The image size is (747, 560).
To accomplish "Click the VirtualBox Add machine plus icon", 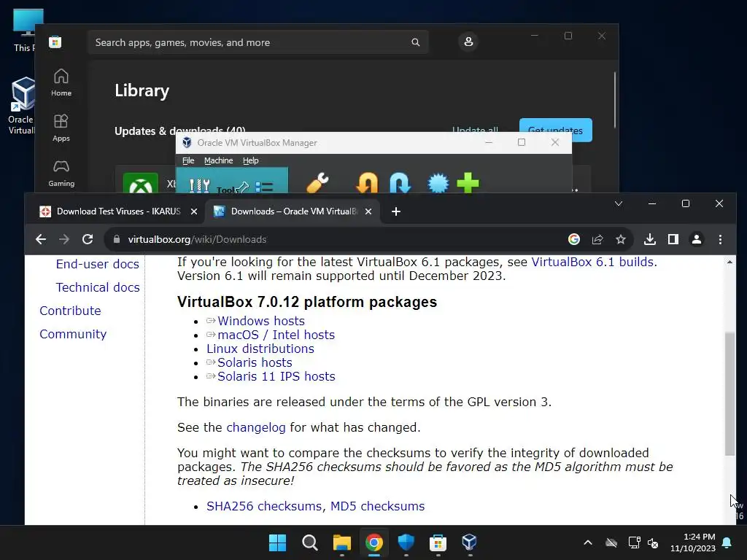I will [x=468, y=183].
